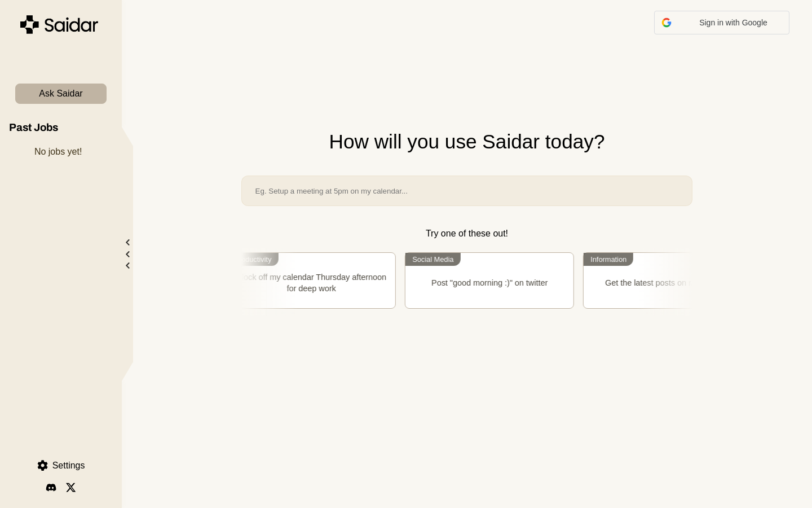Open the X (Twitter) profile icon
The width and height of the screenshot is (812, 508).
70,488
